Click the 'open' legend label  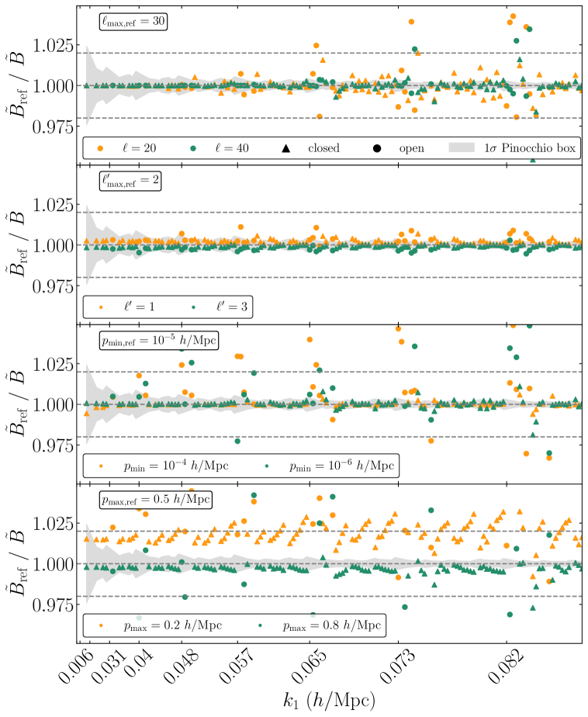tap(411, 149)
